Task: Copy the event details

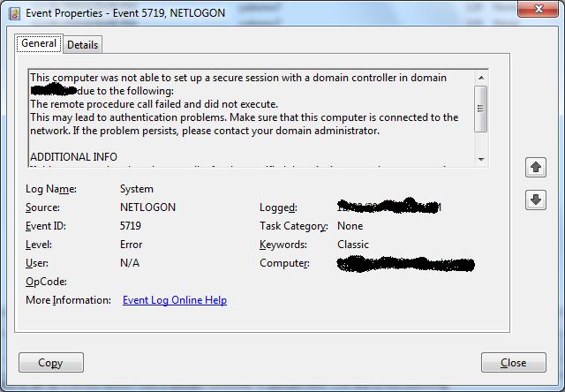Action: pos(51,363)
